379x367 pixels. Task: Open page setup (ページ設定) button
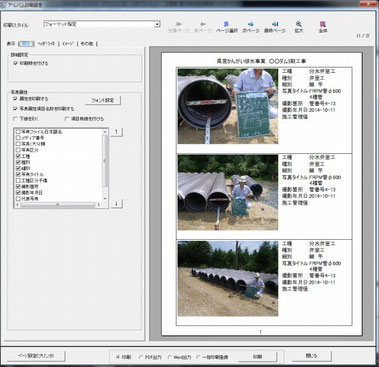coord(36,356)
